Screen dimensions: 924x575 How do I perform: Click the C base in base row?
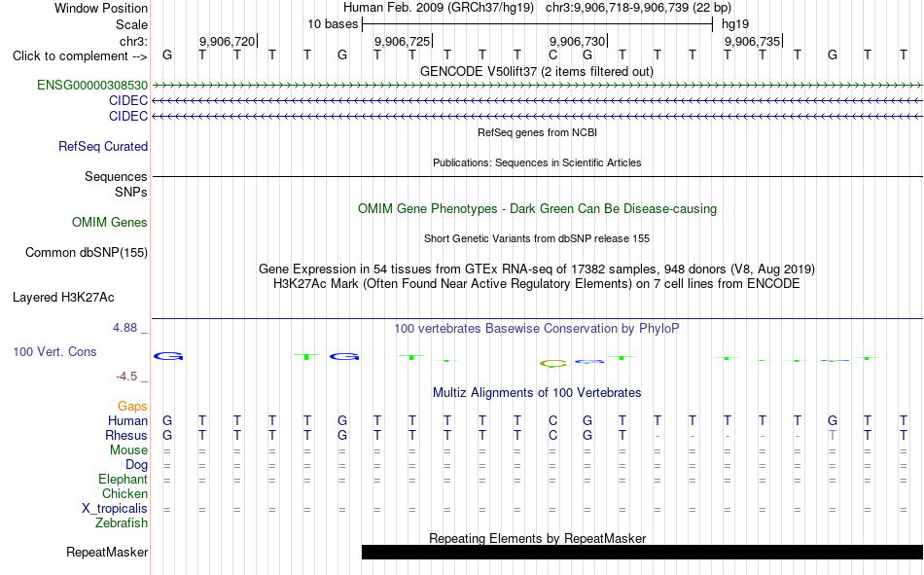552,55
